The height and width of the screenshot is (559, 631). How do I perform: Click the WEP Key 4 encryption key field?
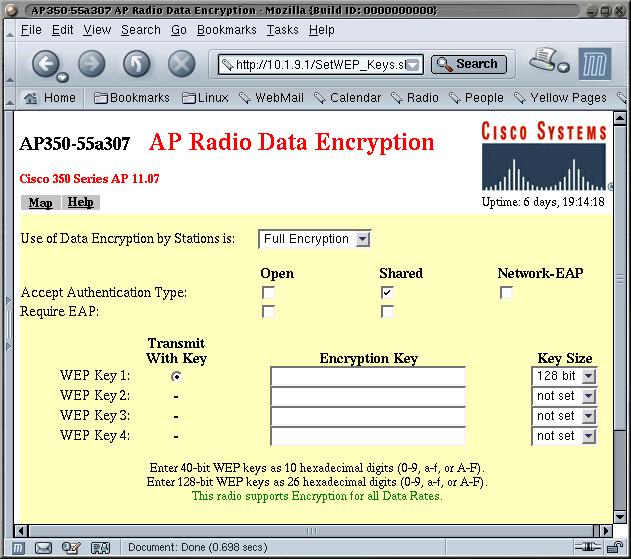368,436
